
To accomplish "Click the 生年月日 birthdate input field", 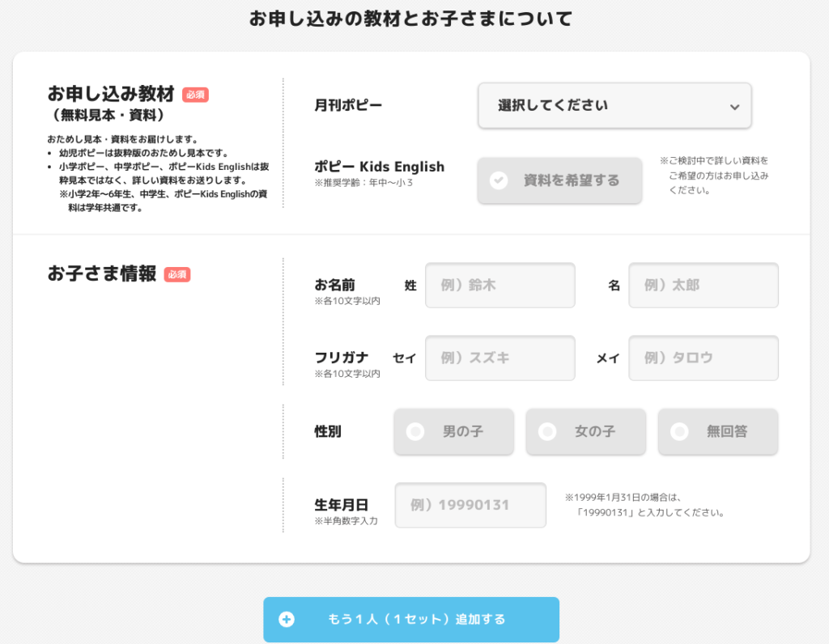I will coord(470,505).
